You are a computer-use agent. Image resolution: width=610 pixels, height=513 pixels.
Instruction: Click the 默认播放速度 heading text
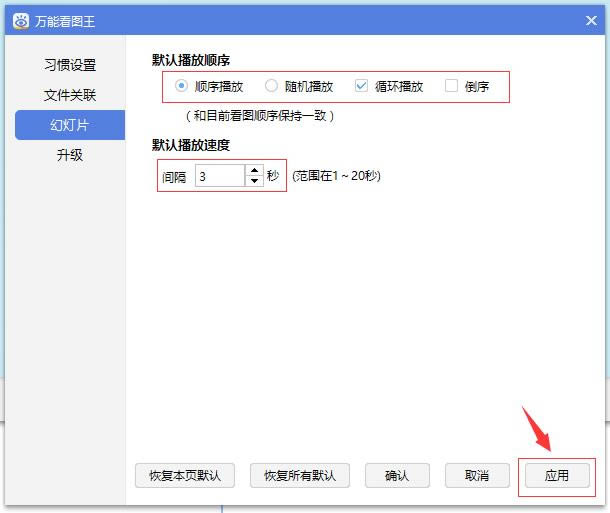(x=191, y=145)
